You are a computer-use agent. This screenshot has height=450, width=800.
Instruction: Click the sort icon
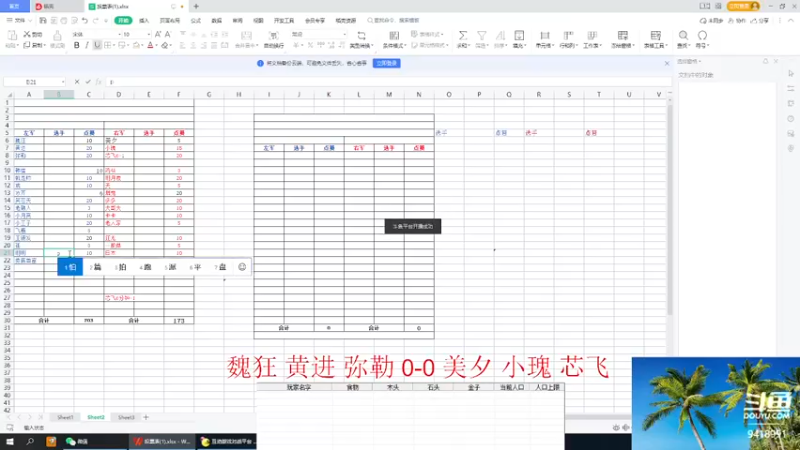coord(501,35)
